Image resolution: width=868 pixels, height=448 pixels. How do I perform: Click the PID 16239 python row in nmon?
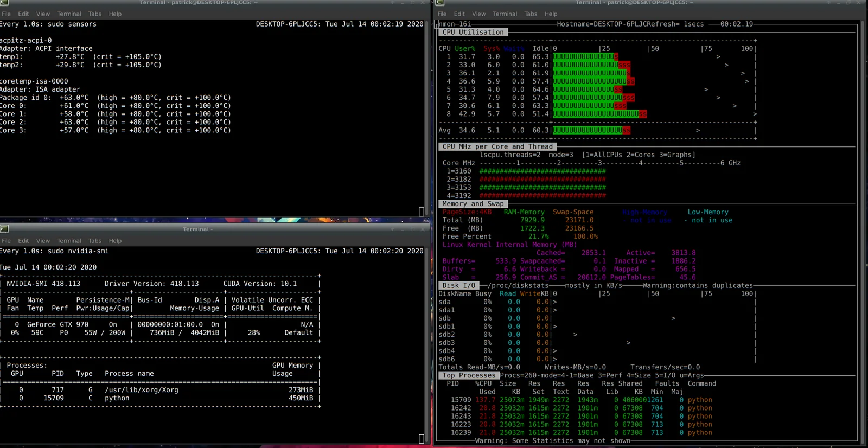tap(581, 432)
